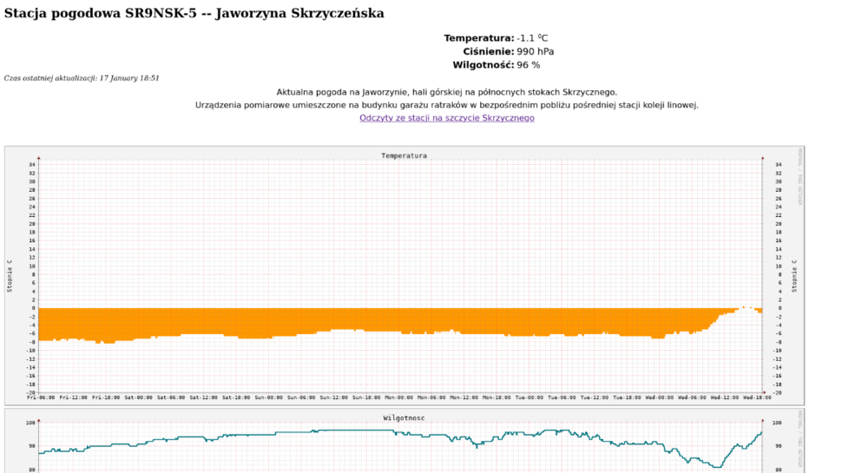Open the Skrzyczne summit readings link
Image resolution: width=868 pixels, height=473 pixels.
[447, 118]
